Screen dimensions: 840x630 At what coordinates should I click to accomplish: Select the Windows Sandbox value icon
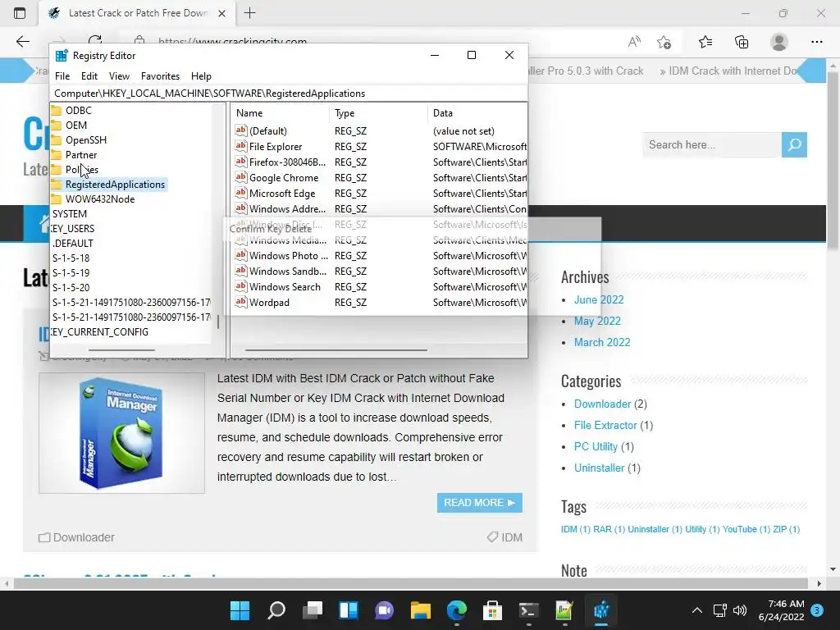(241, 271)
